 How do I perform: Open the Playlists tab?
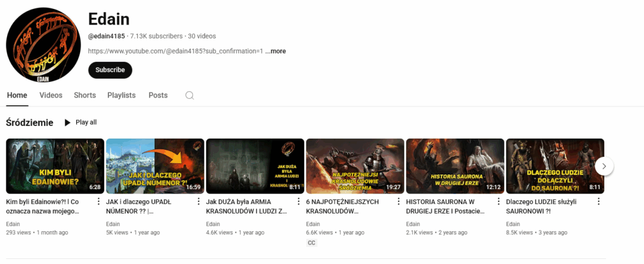[121, 95]
